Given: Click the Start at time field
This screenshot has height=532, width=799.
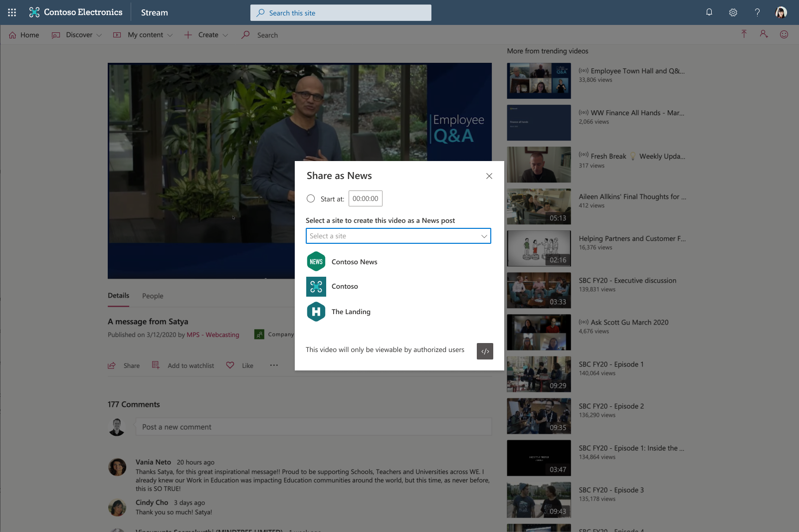Looking at the screenshot, I should 366,198.
